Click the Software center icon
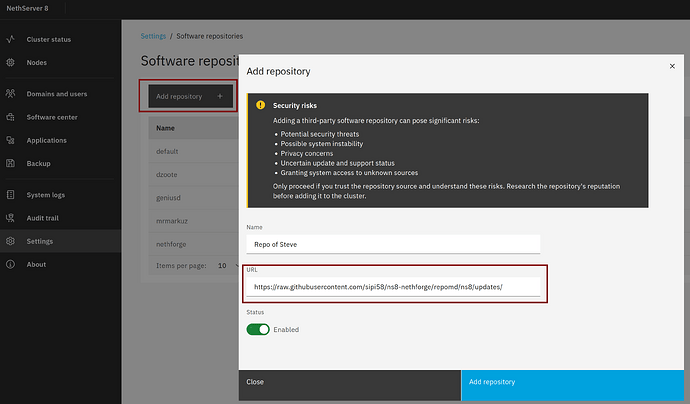Image resolution: width=690 pixels, height=404 pixels. pyautogui.click(x=10, y=117)
